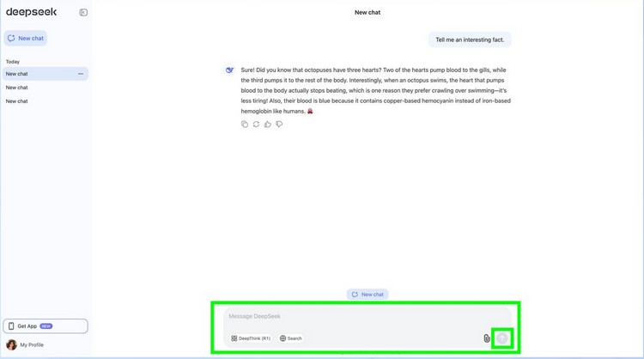Focus the Message DeepSeek input field
Viewport: 644px width, 359px height.
coord(368,316)
